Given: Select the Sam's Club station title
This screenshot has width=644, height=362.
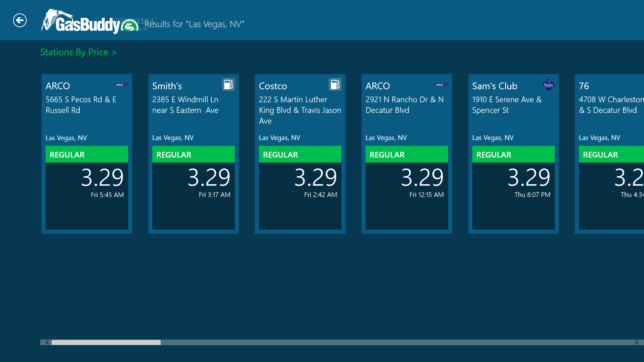Looking at the screenshot, I should [495, 86].
